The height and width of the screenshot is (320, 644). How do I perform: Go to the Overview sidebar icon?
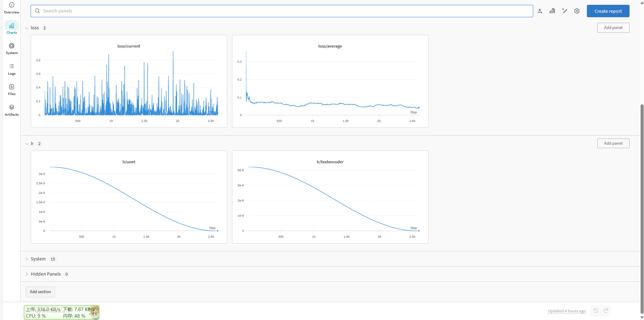click(x=12, y=5)
